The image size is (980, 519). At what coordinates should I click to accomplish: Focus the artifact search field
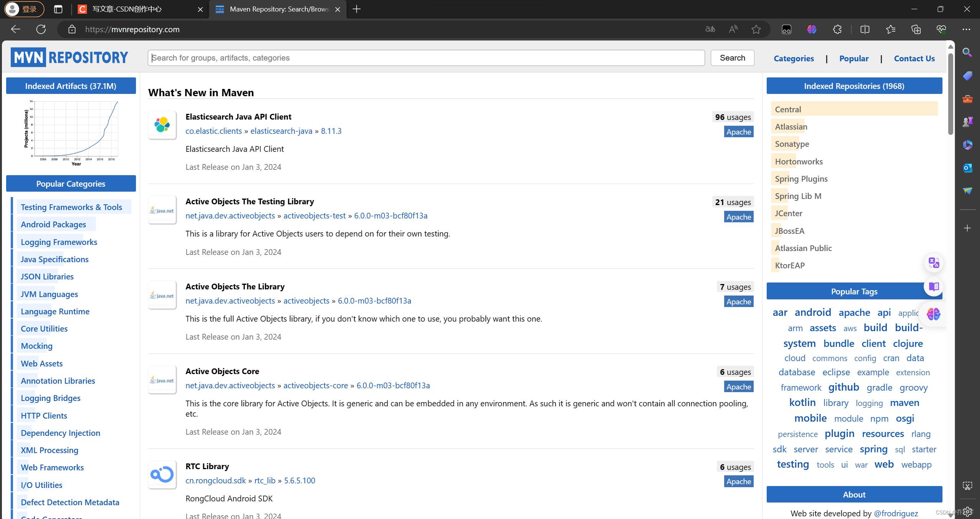tap(426, 58)
